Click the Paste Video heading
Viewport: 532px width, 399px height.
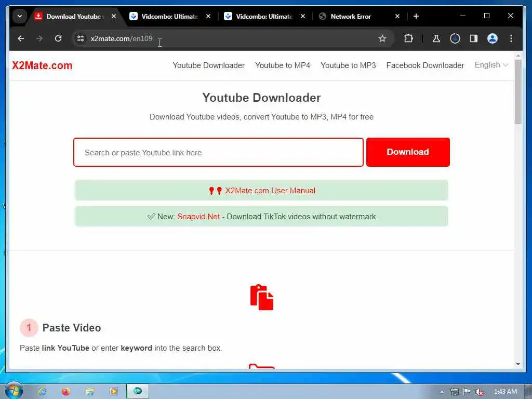point(72,328)
